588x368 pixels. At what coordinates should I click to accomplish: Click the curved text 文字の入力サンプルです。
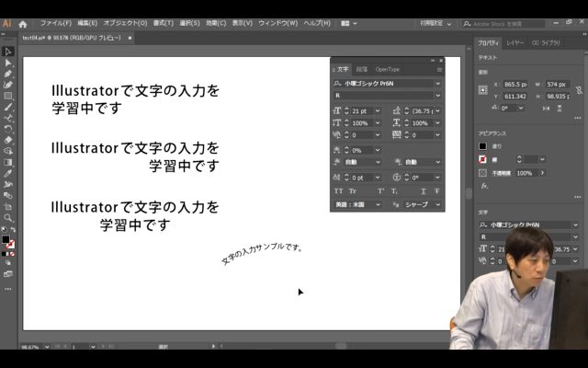point(262,254)
